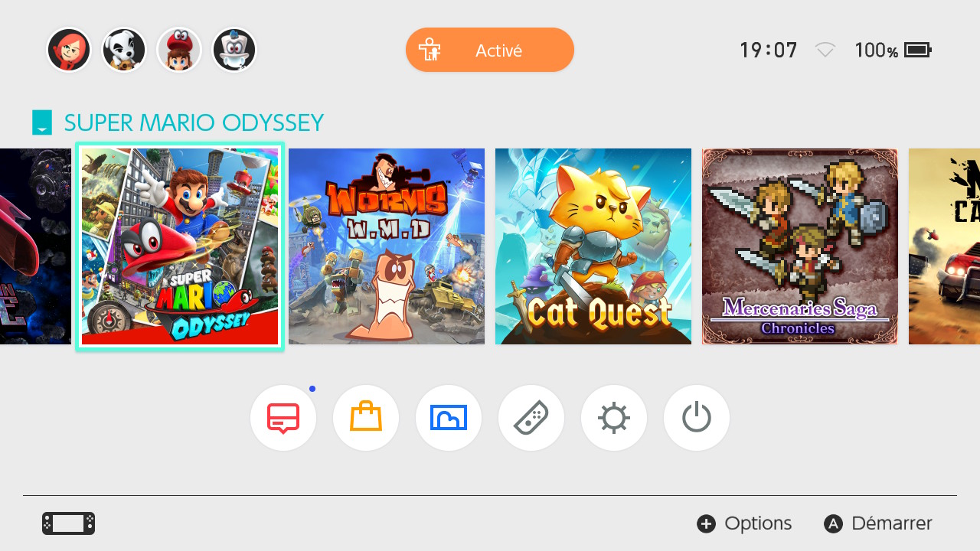Viewport: 980px width, 551px height.
Task: Click the Options plus button
Action: (744, 523)
